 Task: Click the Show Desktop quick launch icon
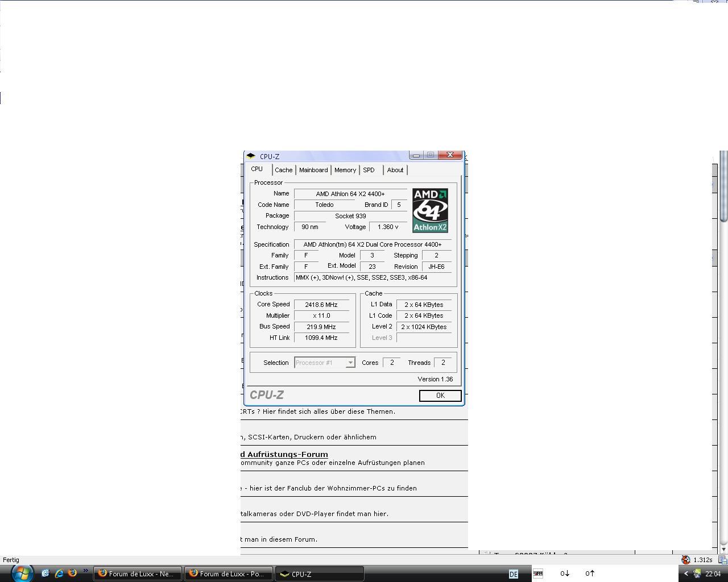[x=45, y=573]
